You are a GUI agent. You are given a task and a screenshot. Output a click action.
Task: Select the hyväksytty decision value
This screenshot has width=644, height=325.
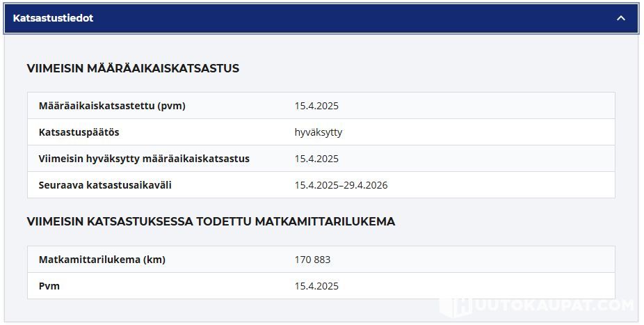click(319, 132)
